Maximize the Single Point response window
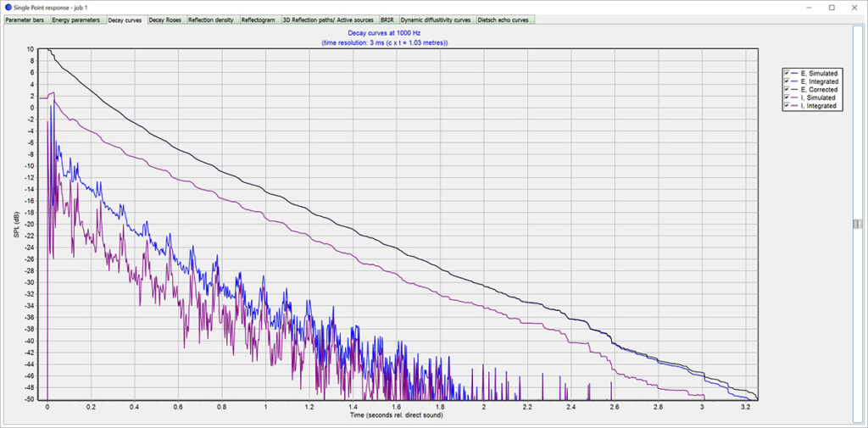 pos(832,7)
